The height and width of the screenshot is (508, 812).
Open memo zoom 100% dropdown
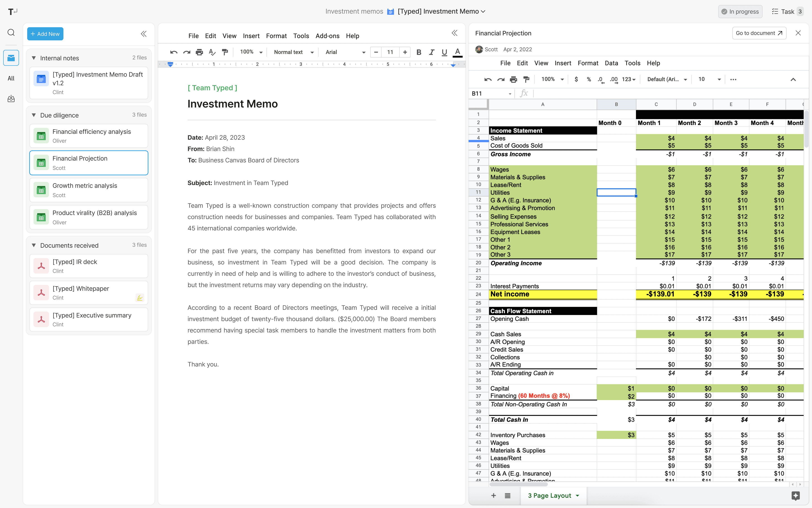coord(251,52)
